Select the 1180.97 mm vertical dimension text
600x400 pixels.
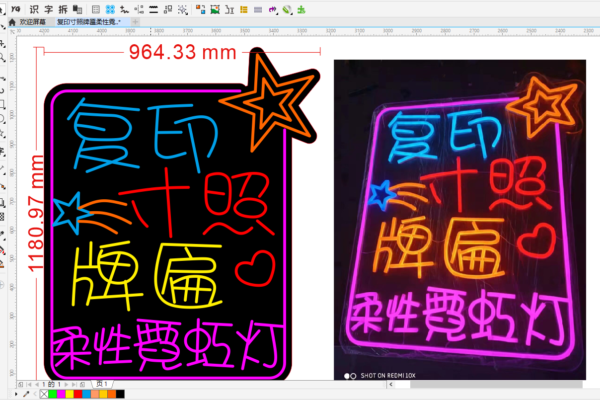tap(36, 213)
